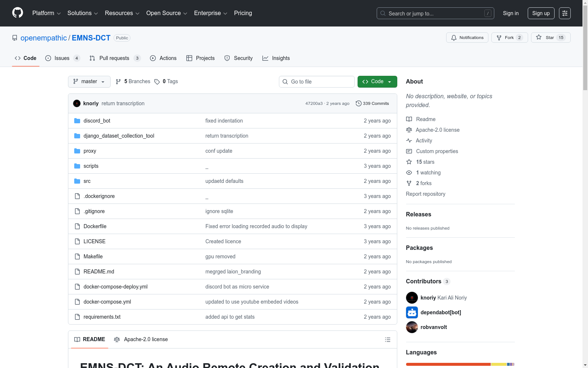Open the Contributors list heading
Image resolution: width=588 pixels, height=368 pixels.
(x=428, y=281)
